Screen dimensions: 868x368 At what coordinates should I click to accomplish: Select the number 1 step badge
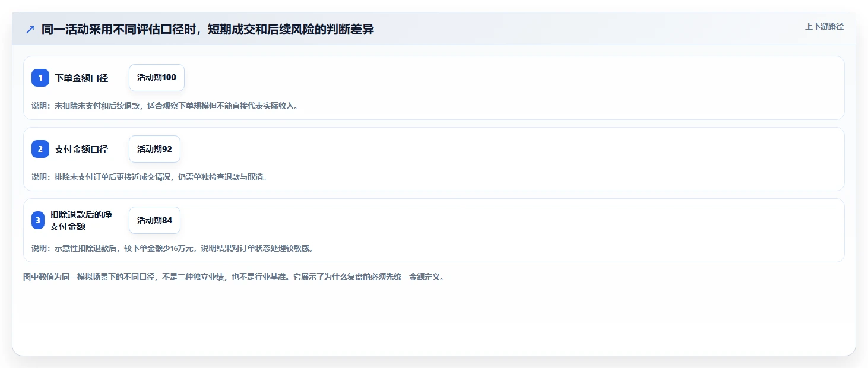click(x=40, y=78)
